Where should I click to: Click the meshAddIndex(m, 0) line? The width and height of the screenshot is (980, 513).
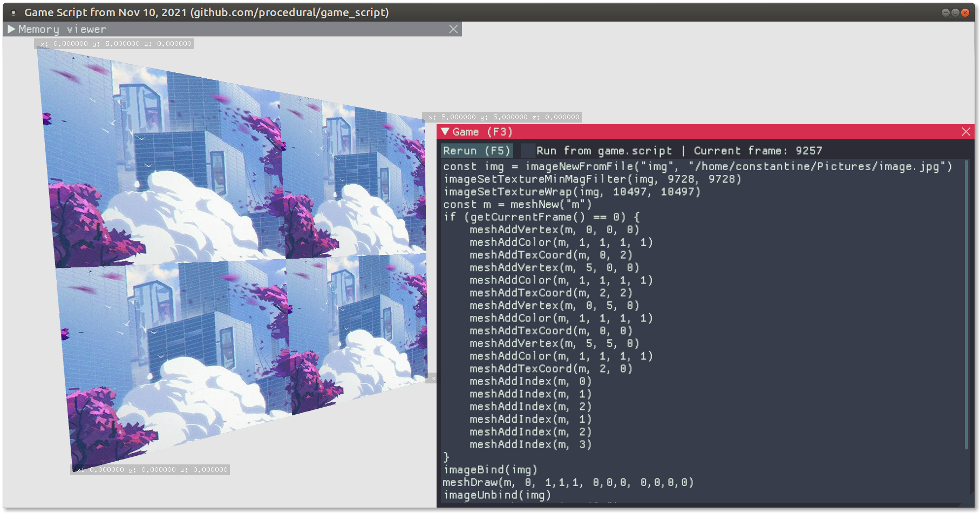(x=530, y=381)
